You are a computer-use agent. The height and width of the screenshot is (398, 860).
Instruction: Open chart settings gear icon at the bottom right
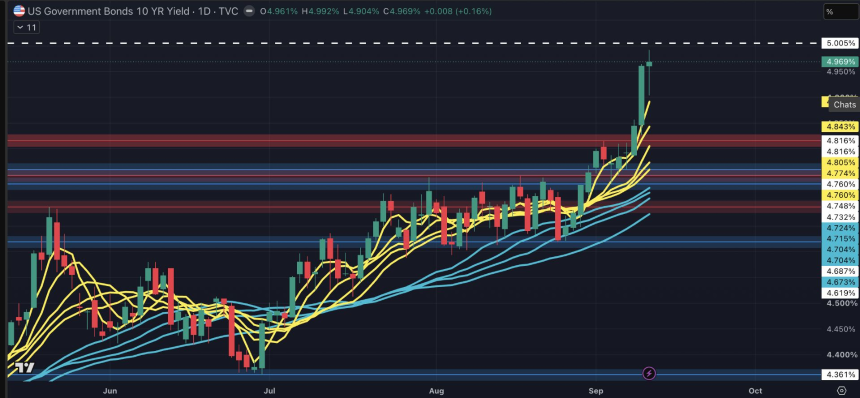(x=841, y=391)
